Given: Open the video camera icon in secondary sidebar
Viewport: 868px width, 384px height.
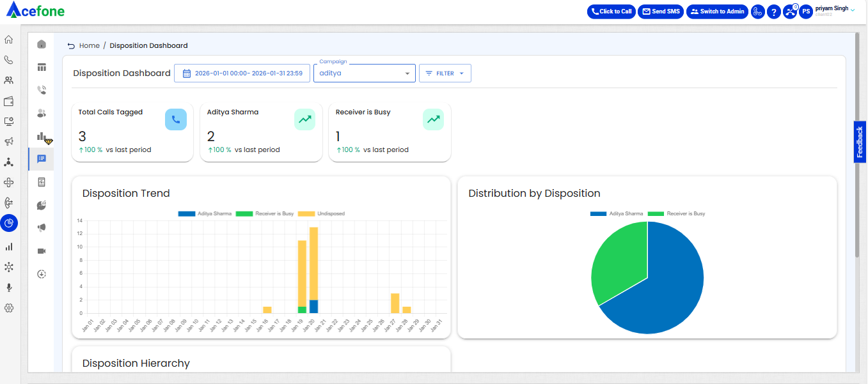Looking at the screenshot, I should pyautogui.click(x=42, y=250).
